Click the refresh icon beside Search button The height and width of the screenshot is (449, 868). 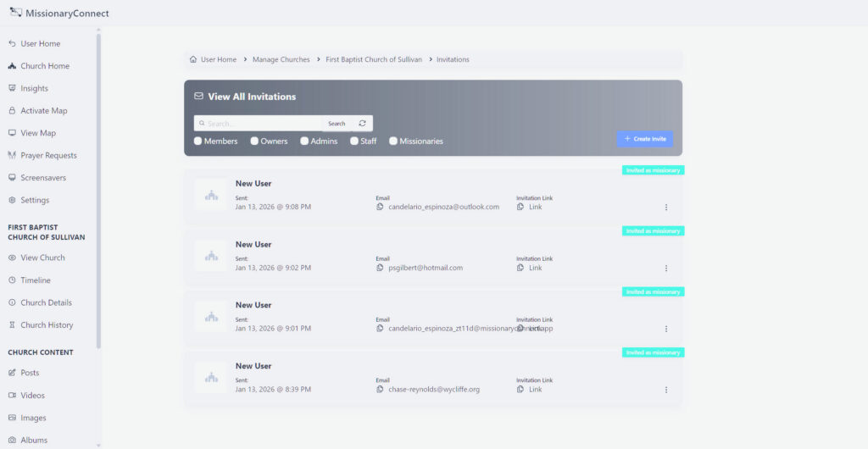coord(362,124)
